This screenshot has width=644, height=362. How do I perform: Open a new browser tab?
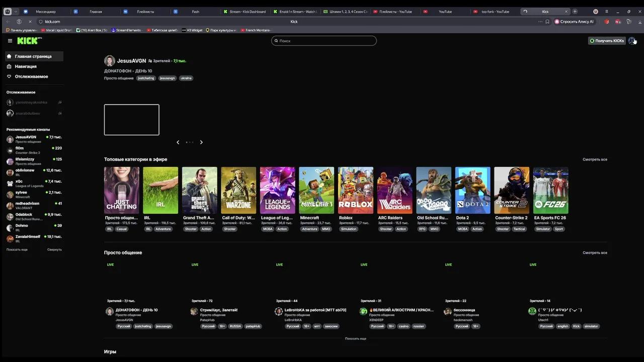575,12
